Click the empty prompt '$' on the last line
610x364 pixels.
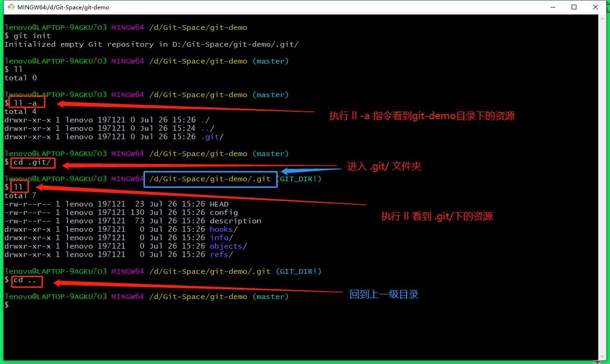[x=7, y=305]
